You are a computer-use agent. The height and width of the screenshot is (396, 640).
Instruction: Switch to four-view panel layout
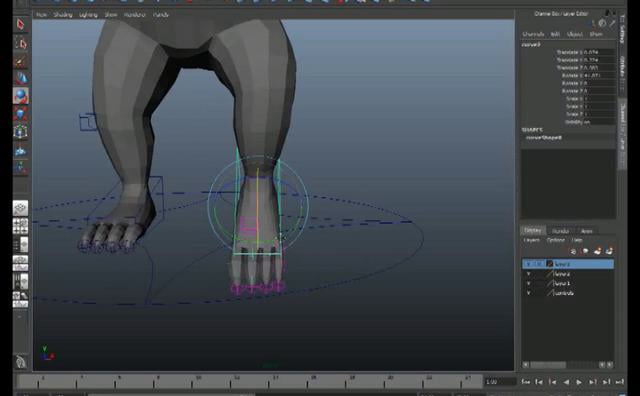pyautogui.click(x=20, y=226)
